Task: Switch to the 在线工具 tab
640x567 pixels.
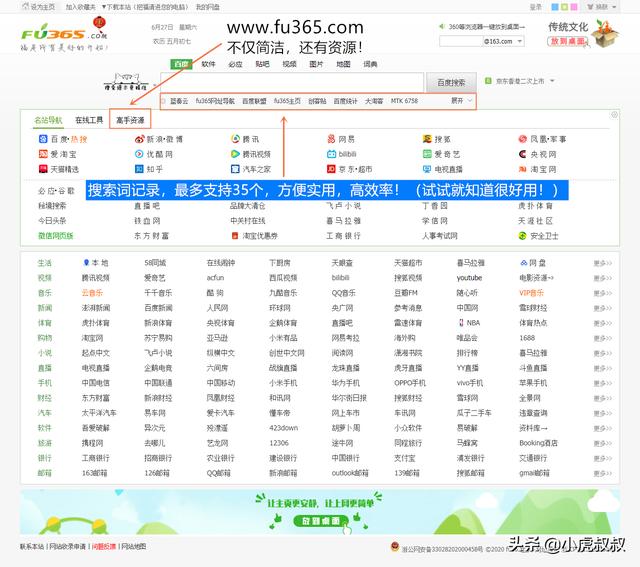Action: tap(89, 120)
